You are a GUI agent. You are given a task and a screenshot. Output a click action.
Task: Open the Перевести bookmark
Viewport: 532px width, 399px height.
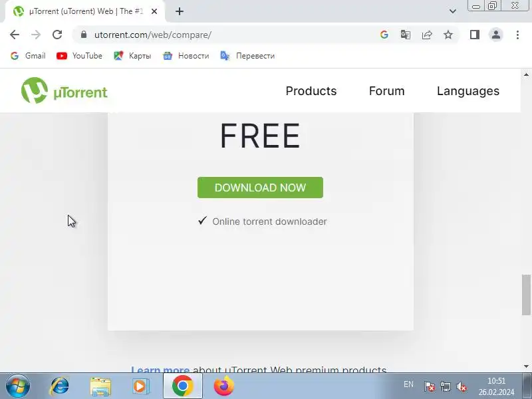(x=247, y=56)
